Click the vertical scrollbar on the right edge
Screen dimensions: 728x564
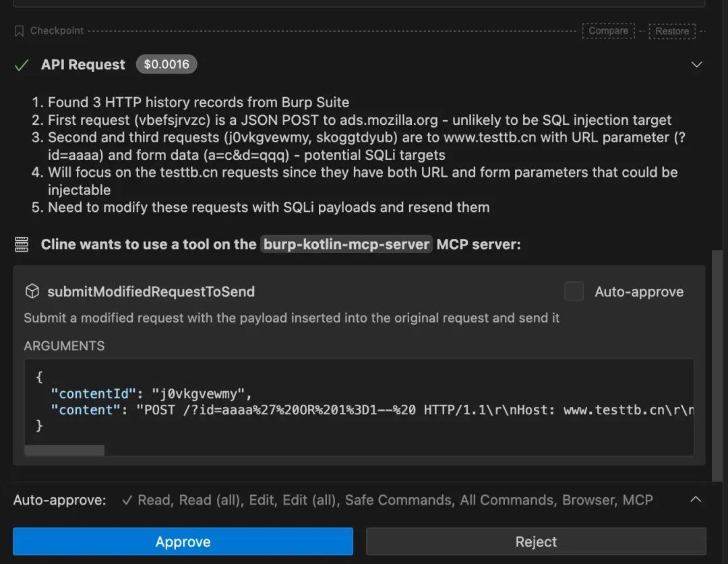[723, 364]
